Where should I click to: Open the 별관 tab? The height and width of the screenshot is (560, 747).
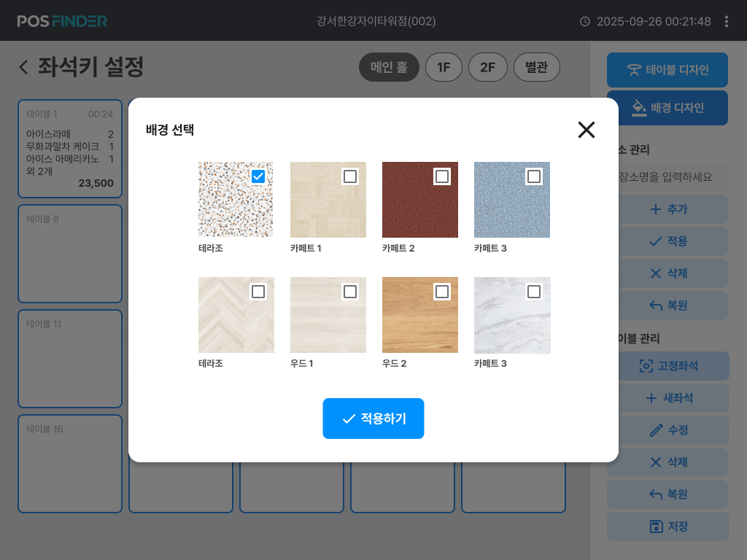(x=536, y=67)
